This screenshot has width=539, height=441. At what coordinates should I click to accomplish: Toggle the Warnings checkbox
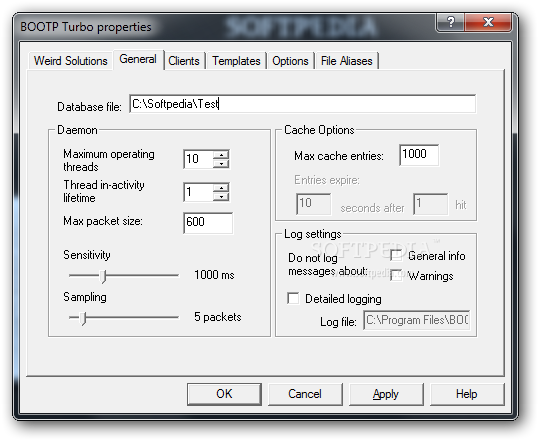(396, 275)
